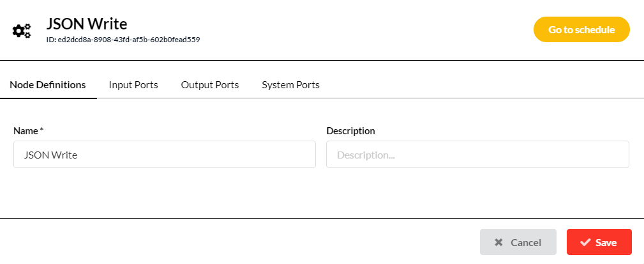Select the Node Definitions tab
644x264 pixels.
tap(48, 85)
